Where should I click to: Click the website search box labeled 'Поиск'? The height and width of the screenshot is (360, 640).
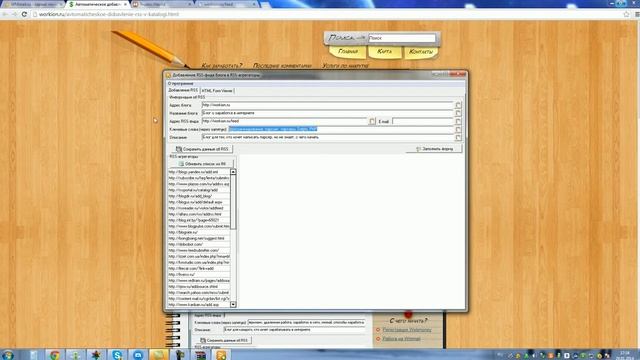point(402,38)
